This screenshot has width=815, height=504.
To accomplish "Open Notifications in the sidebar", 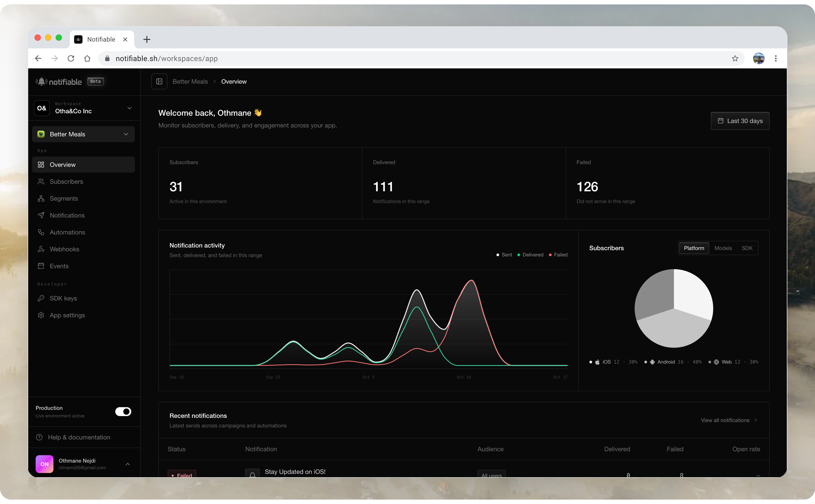I will click(83, 215).
